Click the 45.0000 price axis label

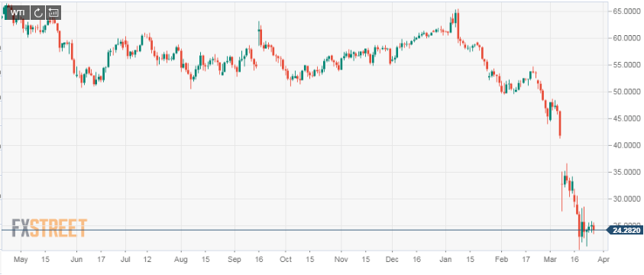tap(626, 118)
